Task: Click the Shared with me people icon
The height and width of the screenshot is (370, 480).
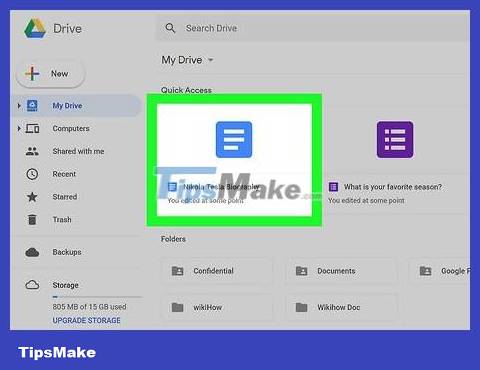Action: pos(32,151)
